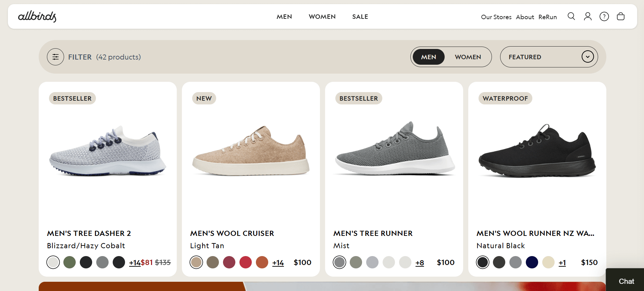The width and height of the screenshot is (644, 291).
Task: Show +1 more Wool Runner NZ colors
Action: (562, 263)
